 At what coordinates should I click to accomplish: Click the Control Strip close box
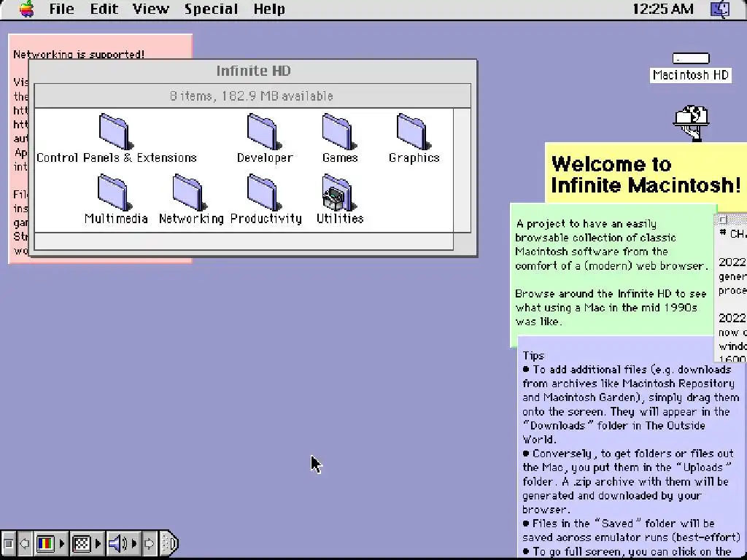(8, 543)
